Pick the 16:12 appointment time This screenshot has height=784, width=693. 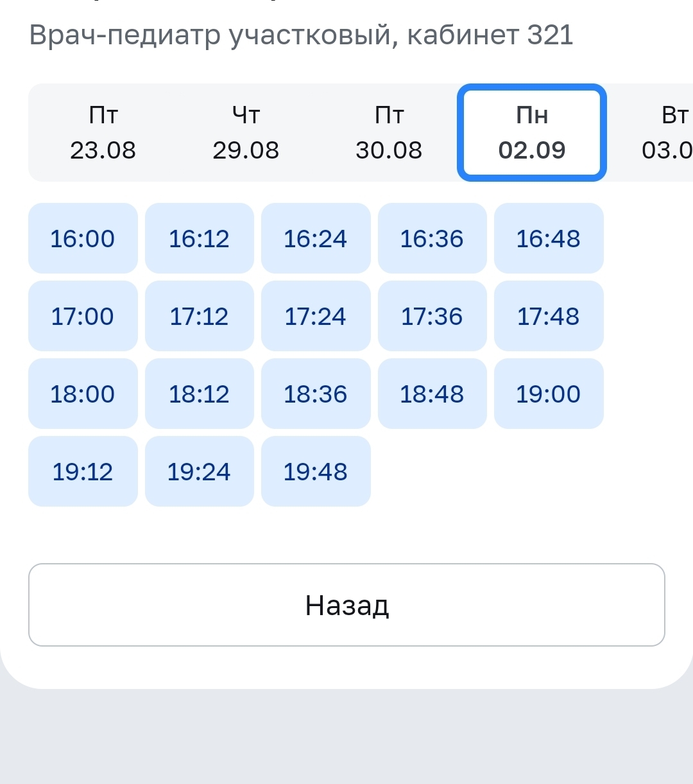coord(199,239)
